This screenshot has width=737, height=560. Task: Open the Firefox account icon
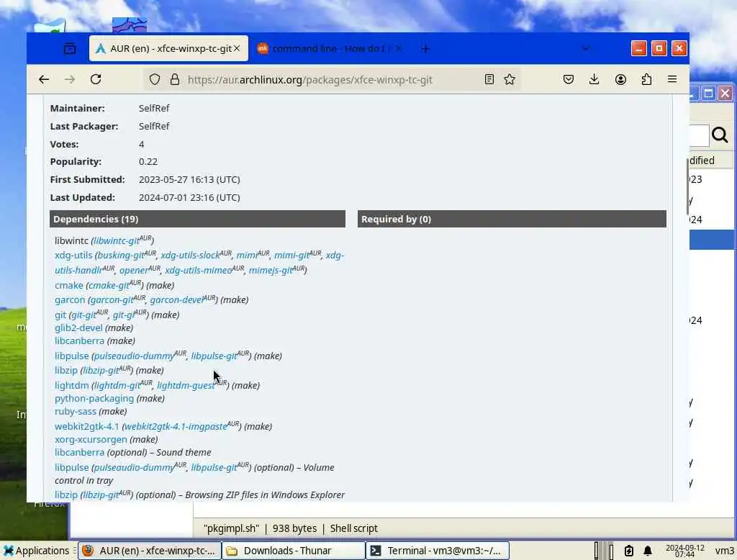620,79
